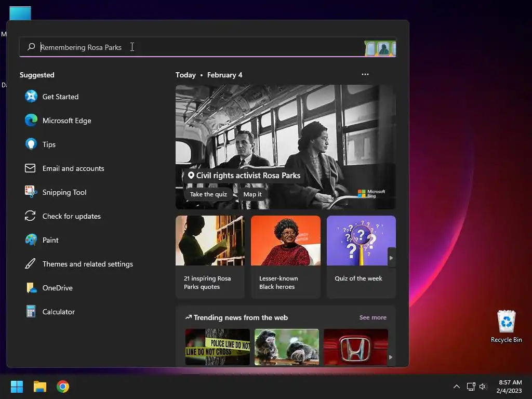Advance the quote cards with the arrow
Image resolution: width=532 pixels, height=399 pixels.
[391, 258]
